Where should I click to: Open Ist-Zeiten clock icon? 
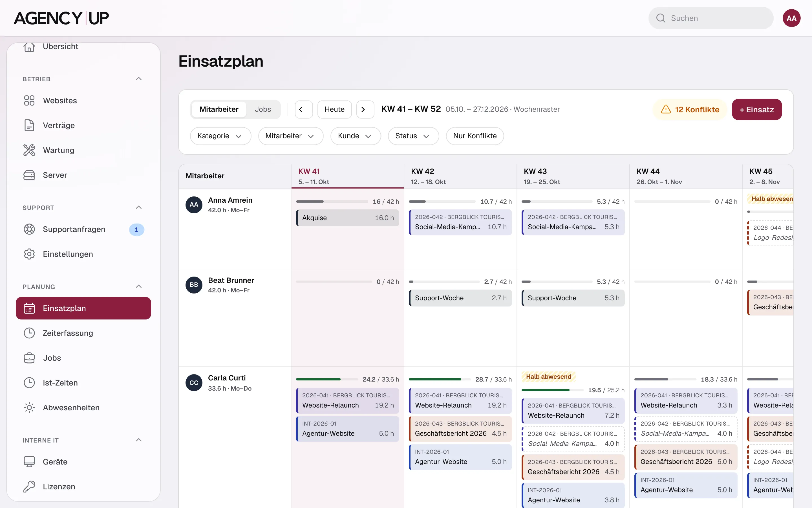click(x=29, y=383)
